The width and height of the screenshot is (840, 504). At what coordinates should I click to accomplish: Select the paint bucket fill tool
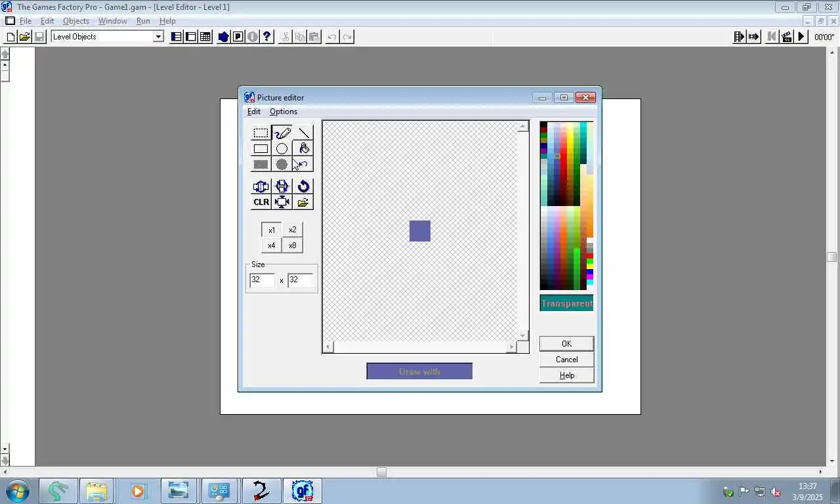(x=303, y=149)
